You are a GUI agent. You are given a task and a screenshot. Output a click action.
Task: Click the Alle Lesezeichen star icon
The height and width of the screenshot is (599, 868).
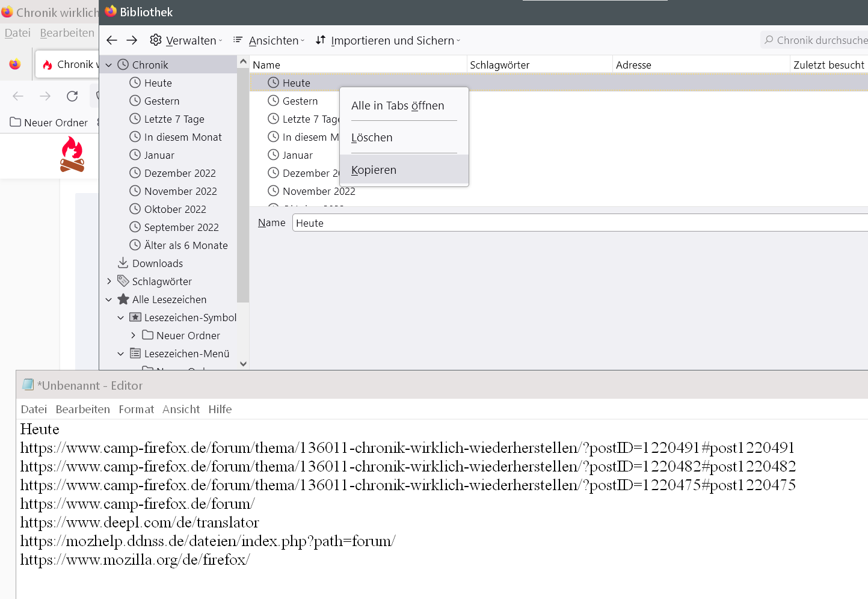[123, 299]
